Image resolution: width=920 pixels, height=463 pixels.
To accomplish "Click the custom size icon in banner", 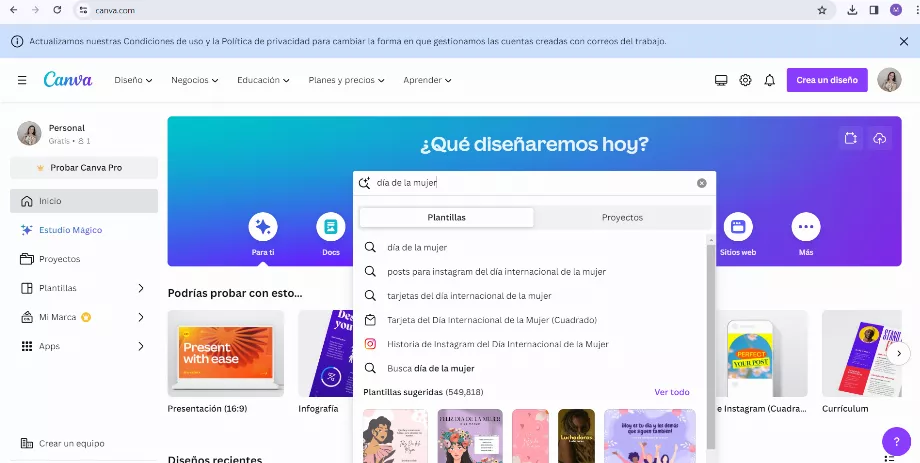I will [851, 138].
